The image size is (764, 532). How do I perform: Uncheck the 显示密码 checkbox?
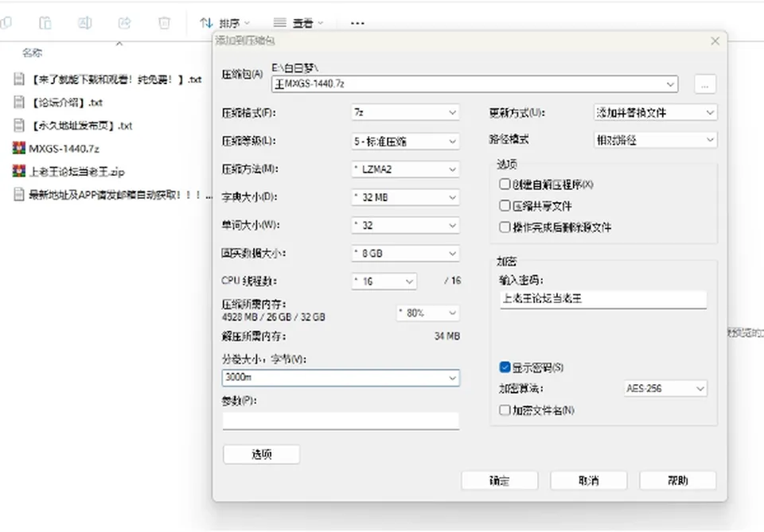(x=505, y=367)
